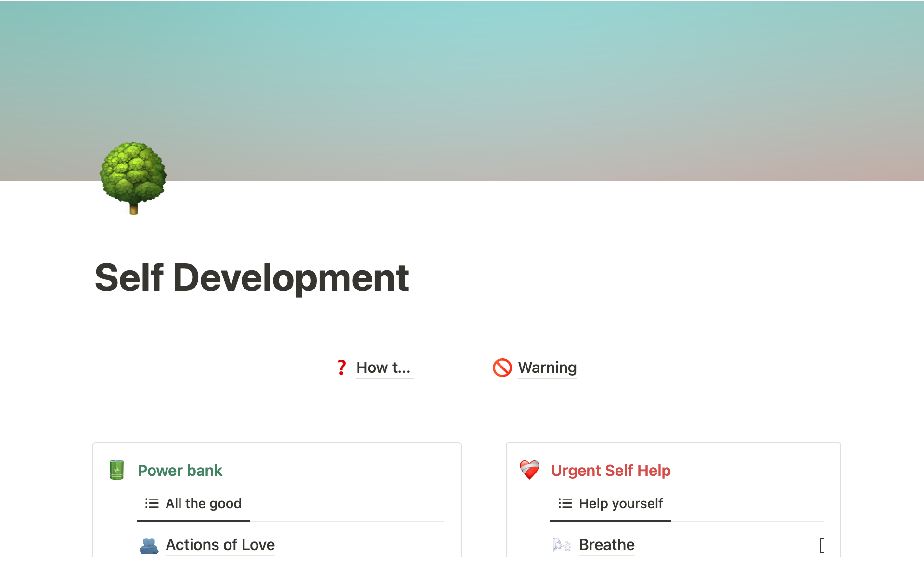The height and width of the screenshot is (578, 924).
Task: Click the tree page icon
Action: (x=133, y=178)
